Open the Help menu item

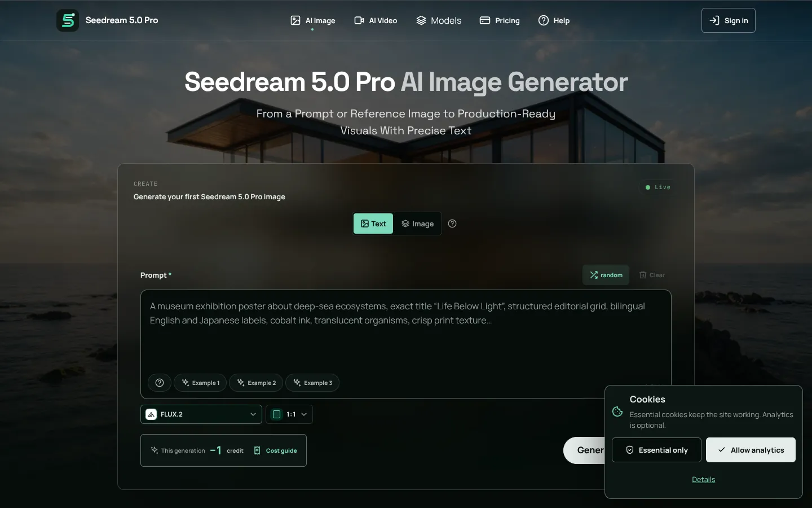point(554,20)
